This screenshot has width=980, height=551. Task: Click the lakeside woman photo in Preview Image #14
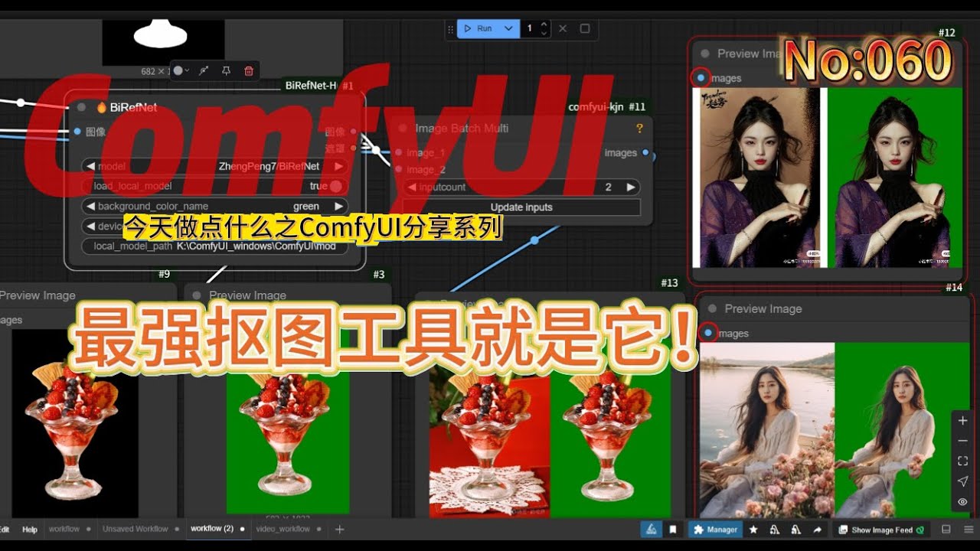tap(767, 430)
